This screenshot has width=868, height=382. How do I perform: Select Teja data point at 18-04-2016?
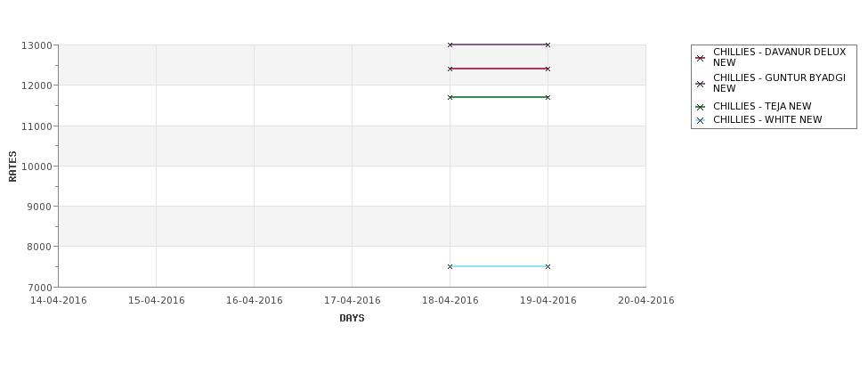(x=450, y=97)
